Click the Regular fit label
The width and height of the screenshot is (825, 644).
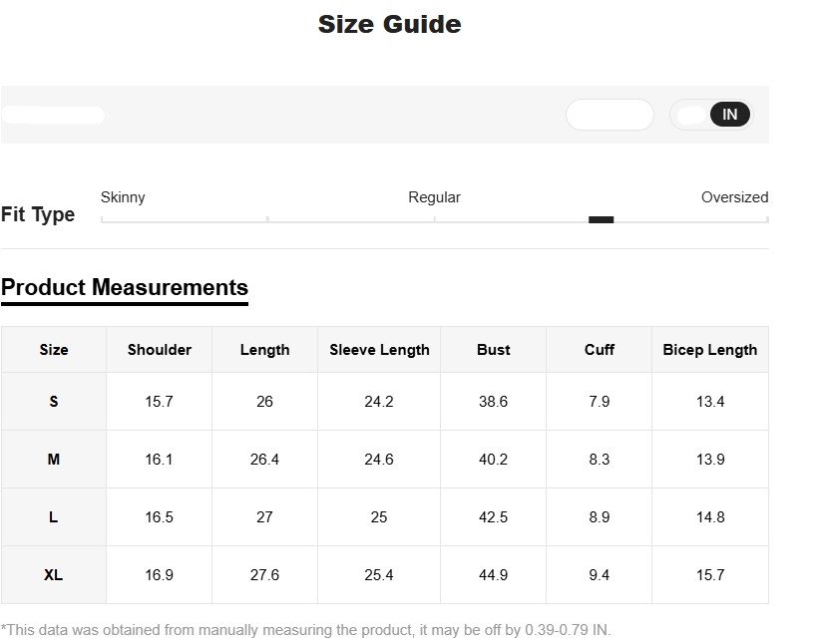point(434,197)
